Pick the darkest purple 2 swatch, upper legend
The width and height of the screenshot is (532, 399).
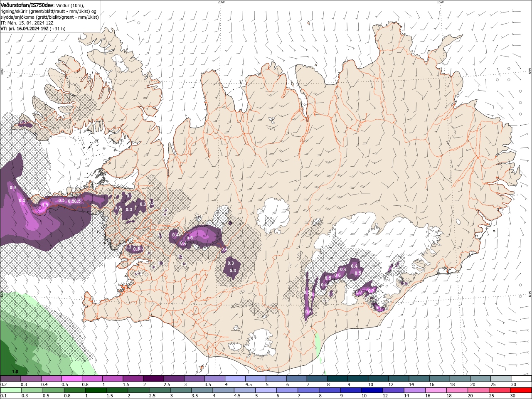pos(153,379)
